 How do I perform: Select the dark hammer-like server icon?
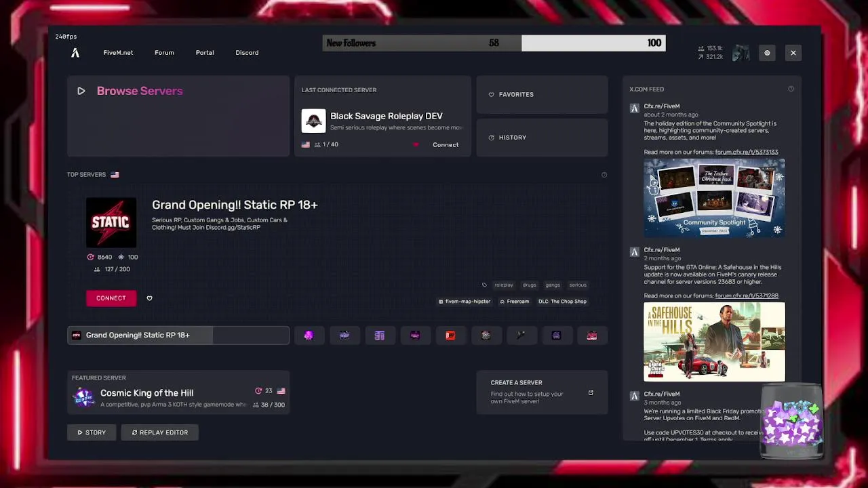521,335
